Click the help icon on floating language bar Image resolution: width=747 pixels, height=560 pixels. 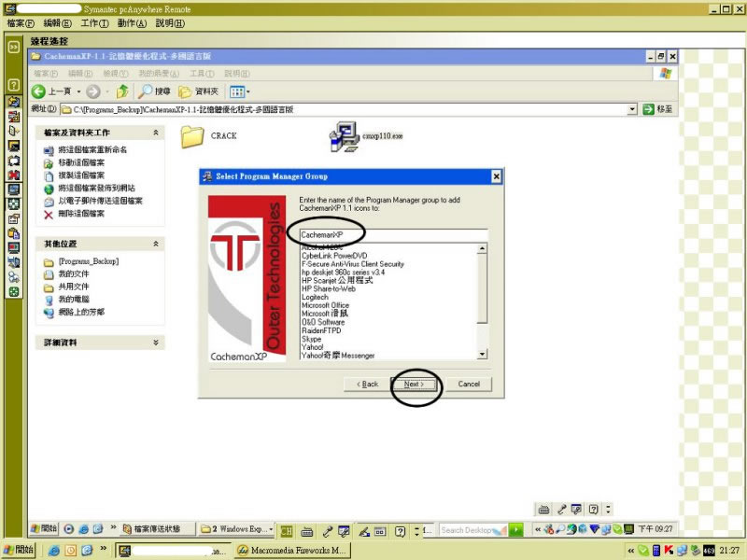[593, 510]
